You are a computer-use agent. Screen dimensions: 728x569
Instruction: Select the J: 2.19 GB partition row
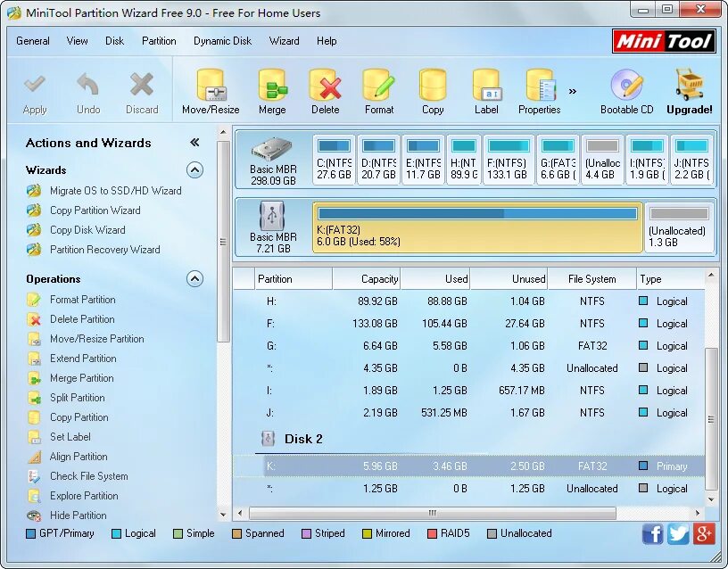469,413
